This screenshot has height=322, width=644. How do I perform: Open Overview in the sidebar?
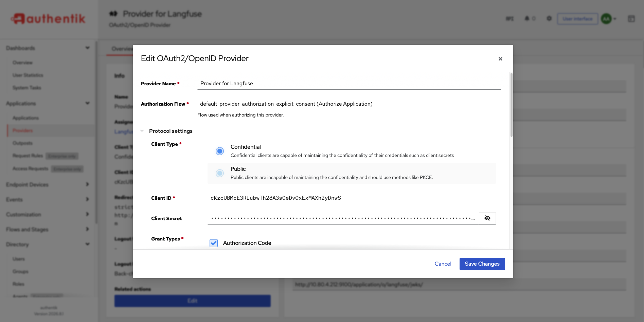22,62
